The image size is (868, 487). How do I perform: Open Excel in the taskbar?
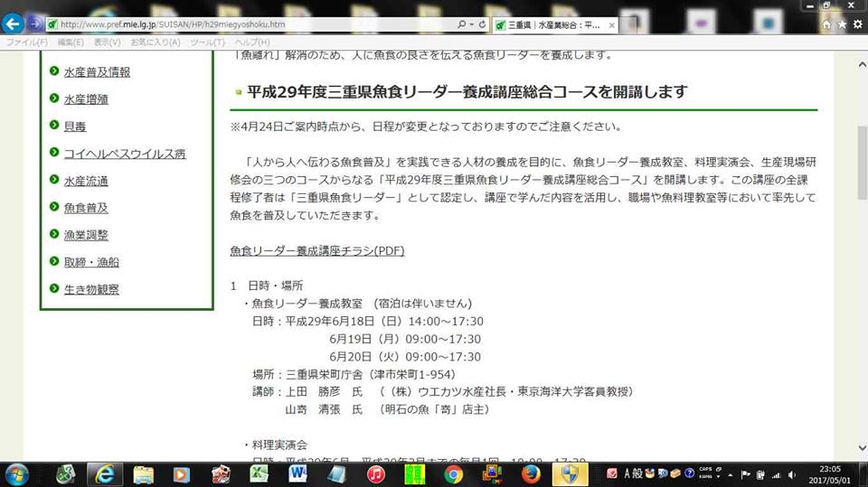tap(259, 474)
